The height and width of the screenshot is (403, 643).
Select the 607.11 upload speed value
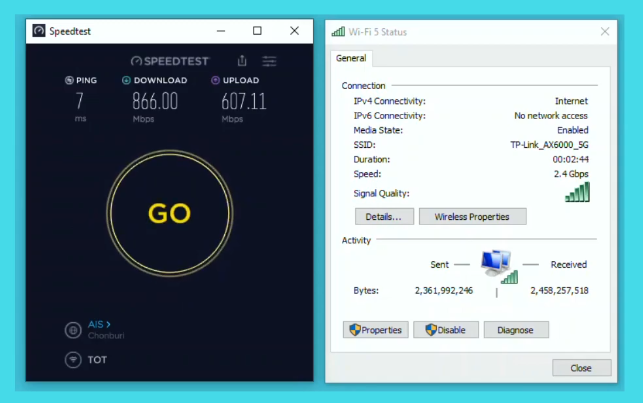(244, 102)
